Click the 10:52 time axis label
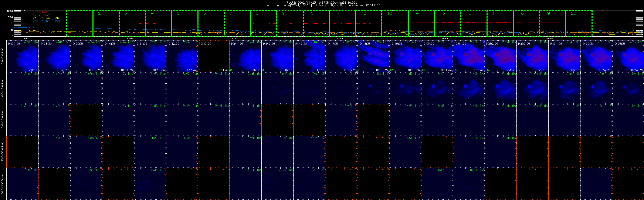Viewport: 644px width, 200px height. [x=445, y=39]
